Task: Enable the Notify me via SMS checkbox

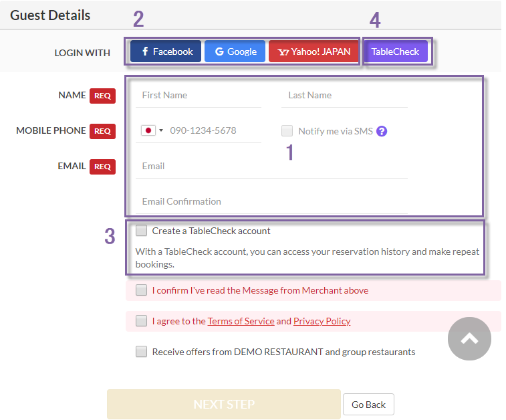Action: 287,131
